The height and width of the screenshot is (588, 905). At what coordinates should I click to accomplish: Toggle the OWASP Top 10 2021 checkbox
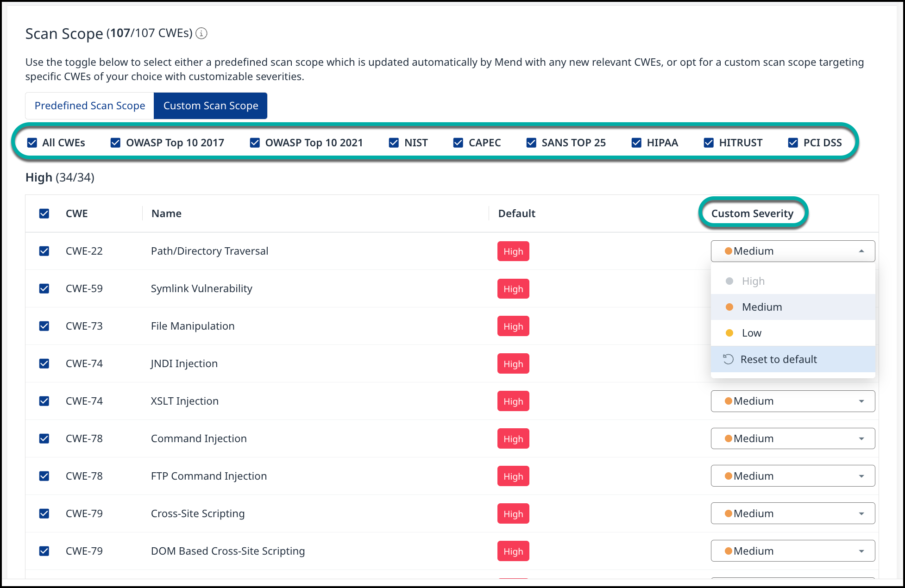click(255, 143)
